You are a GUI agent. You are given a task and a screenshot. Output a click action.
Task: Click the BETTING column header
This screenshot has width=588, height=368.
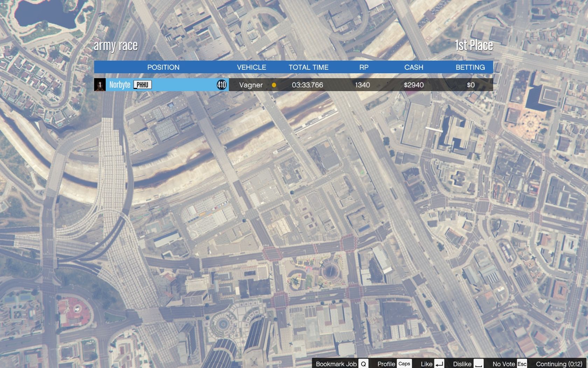[470, 67]
